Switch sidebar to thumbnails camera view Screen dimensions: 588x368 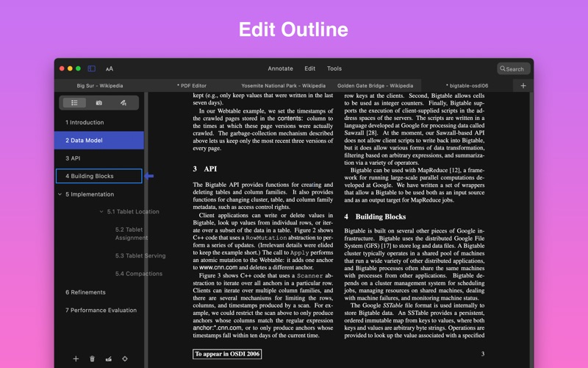[x=99, y=103]
